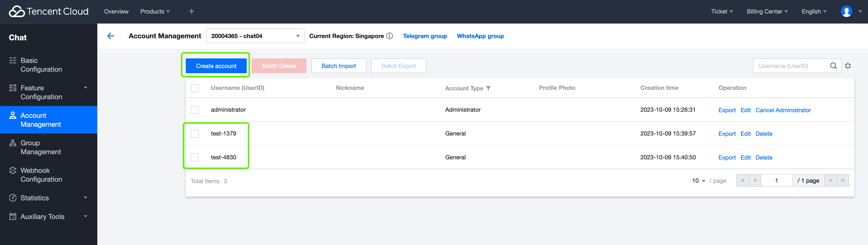Click the Username (UserID) search field
The width and height of the screenshot is (868, 245).
(792, 66)
